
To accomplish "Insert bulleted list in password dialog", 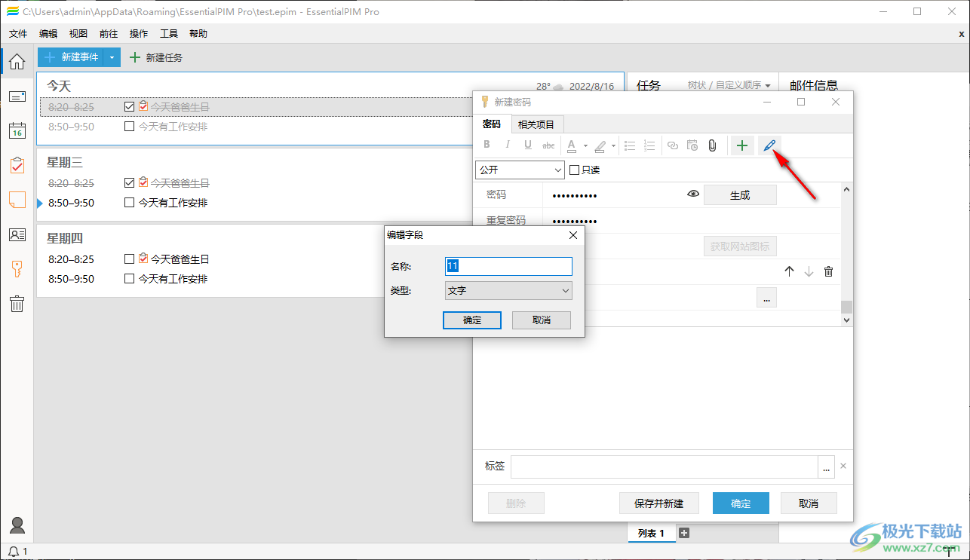I will pyautogui.click(x=630, y=145).
